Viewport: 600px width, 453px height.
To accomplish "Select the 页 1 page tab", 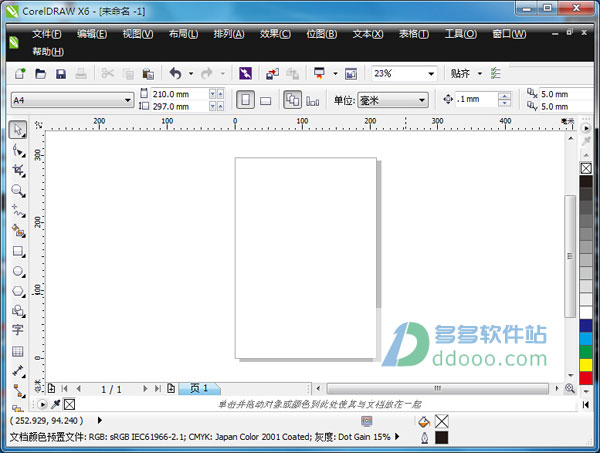I will (x=199, y=388).
